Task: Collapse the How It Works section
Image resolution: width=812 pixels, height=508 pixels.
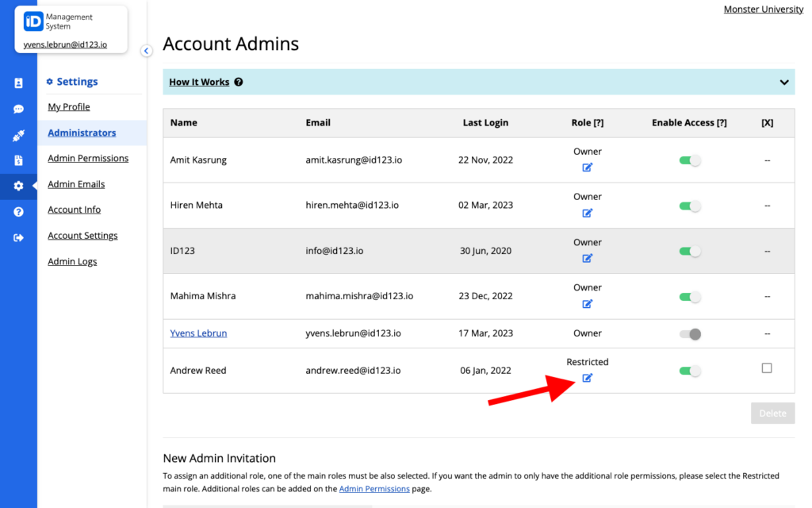Action: 784,82
